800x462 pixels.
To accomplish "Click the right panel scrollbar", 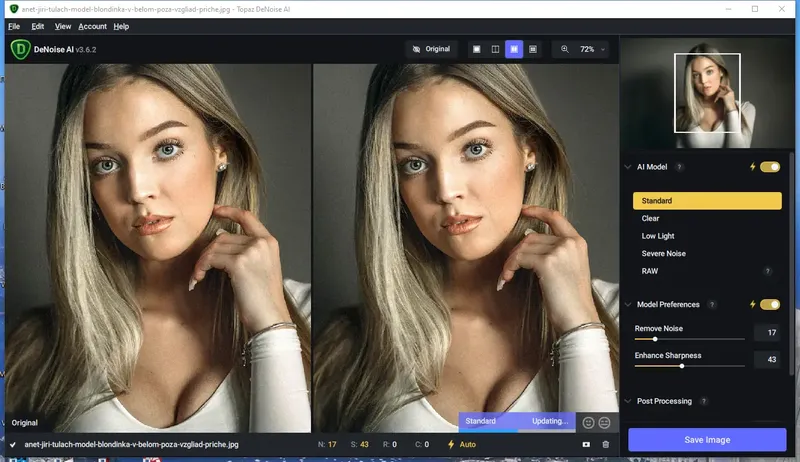I will (792, 265).
